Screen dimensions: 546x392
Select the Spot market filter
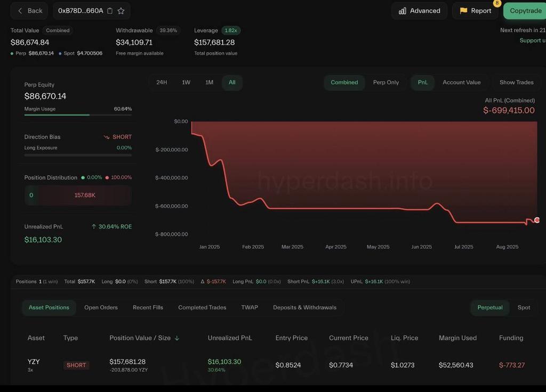[x=524, y=307]
